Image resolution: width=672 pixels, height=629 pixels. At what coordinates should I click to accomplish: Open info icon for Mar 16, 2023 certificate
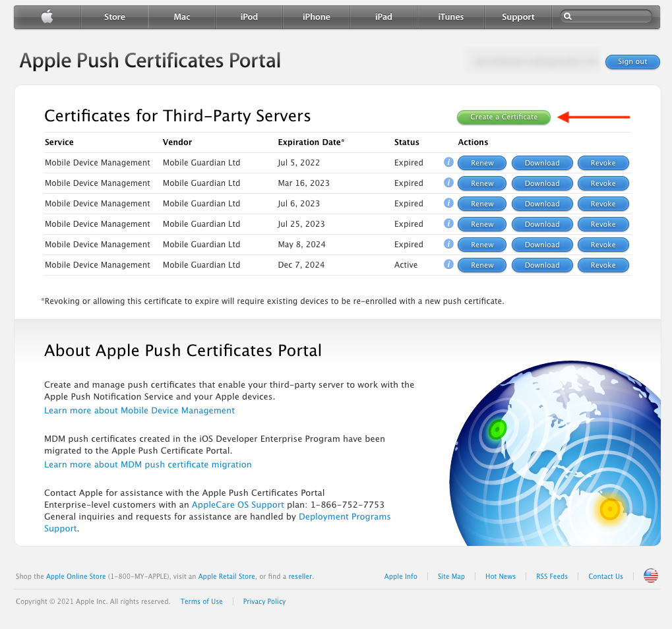click(448, 183)
